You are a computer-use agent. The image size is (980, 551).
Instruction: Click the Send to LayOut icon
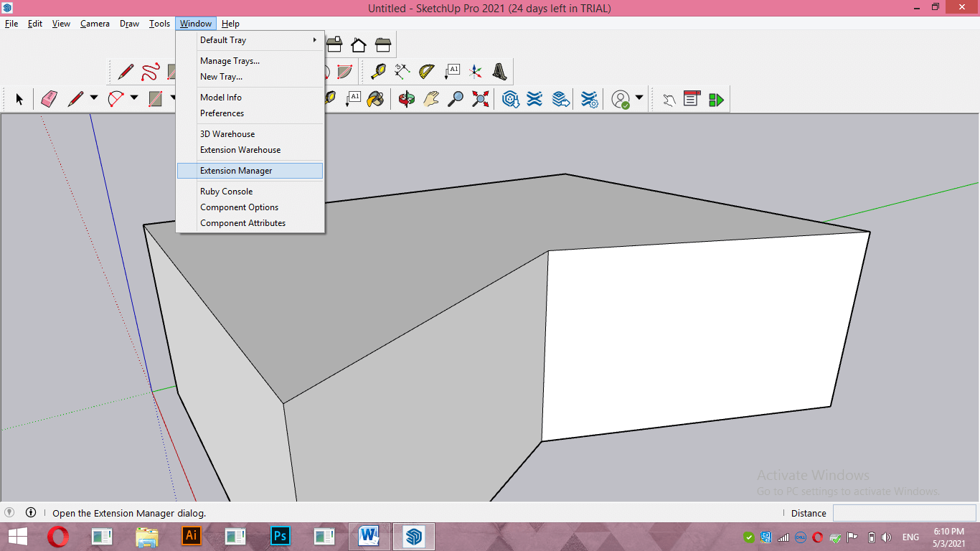pyautogui.click(x=561, y=98)
